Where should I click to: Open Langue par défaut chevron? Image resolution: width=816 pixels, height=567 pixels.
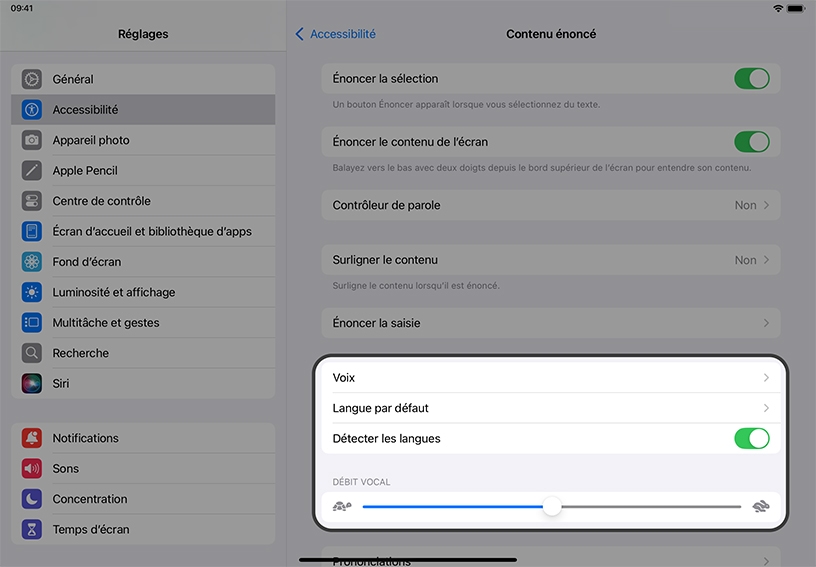(x=766, y=408)
